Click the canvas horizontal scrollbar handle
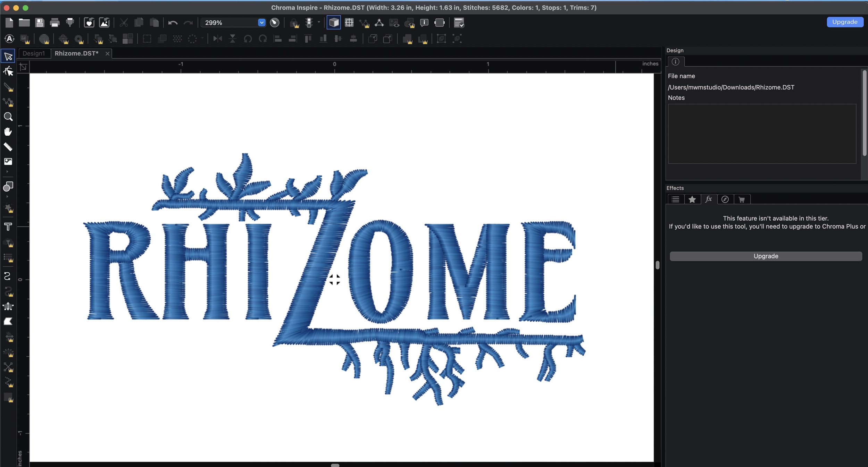868x467 pixels. point(335,465)
